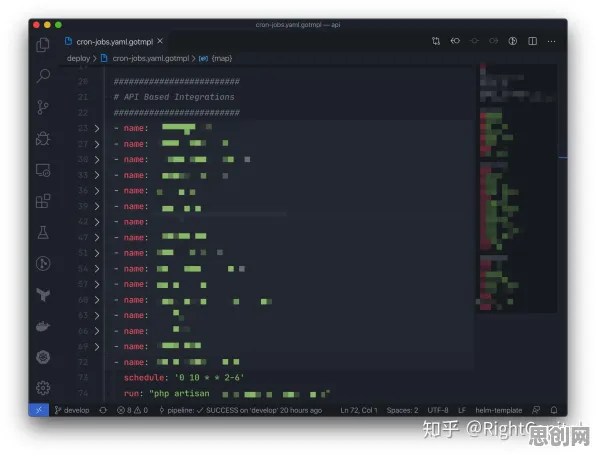
Task: Click the synchronize changes icon in status bar
Action: click(103, 411)
